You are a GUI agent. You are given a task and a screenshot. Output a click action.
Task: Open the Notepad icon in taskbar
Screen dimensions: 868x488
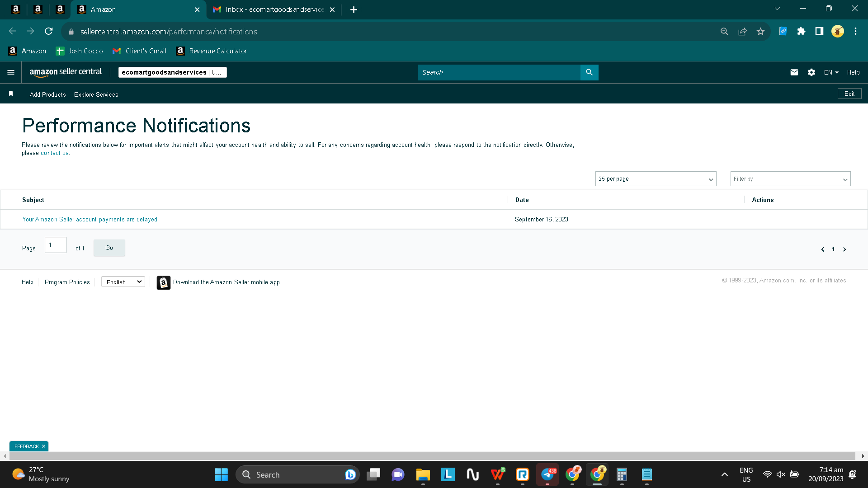point(647,474)
